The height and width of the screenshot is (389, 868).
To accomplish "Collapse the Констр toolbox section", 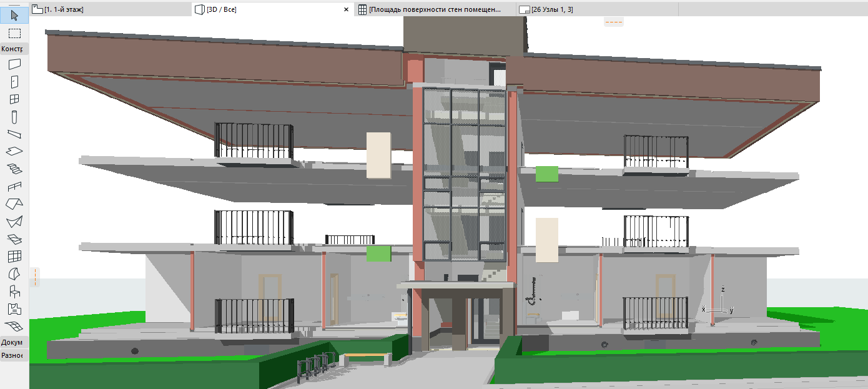I will pos(12,49).
